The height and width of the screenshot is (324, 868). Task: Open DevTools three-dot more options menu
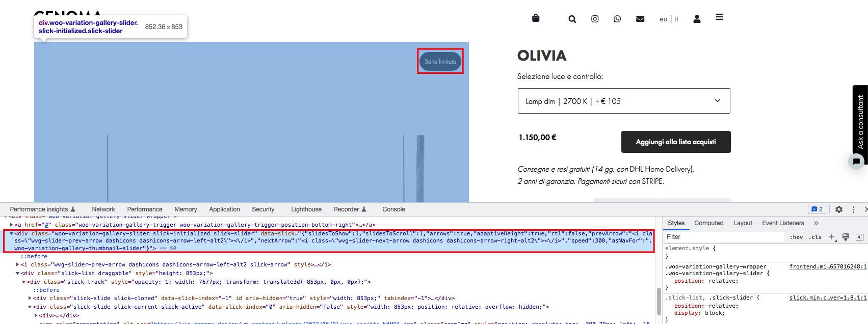(x=853, y=209)
